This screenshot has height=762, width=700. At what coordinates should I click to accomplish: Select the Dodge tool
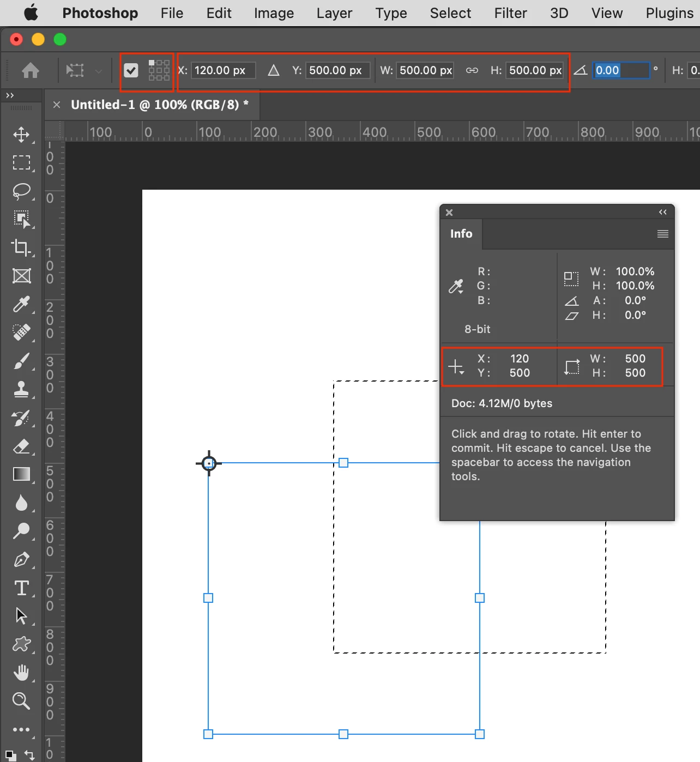point(21,531)
